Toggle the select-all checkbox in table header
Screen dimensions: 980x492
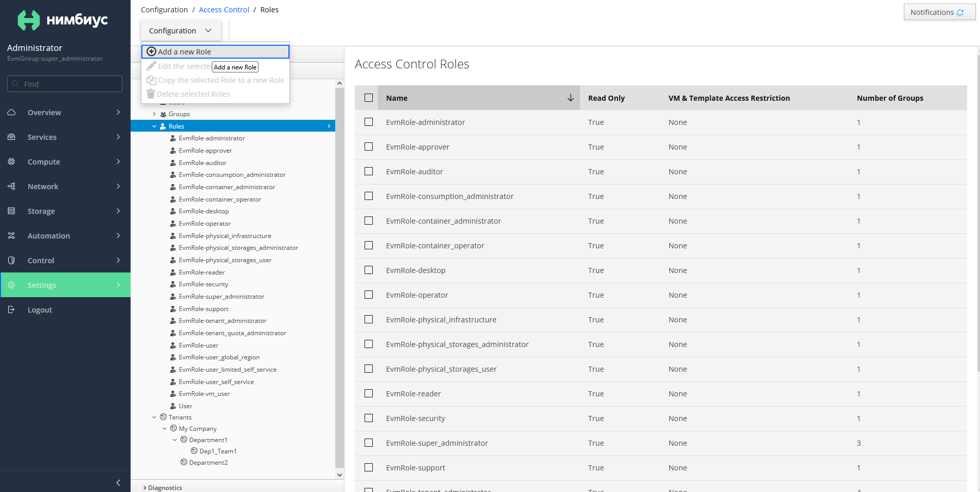[369, 98]
